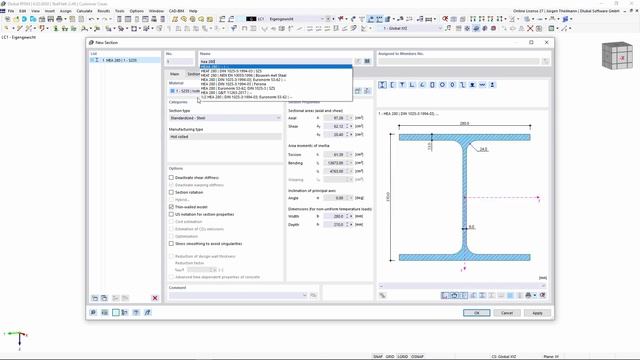640x360 pixels.
Task: Click Undo arrow in main toolbar
Action: click(91, 19)
